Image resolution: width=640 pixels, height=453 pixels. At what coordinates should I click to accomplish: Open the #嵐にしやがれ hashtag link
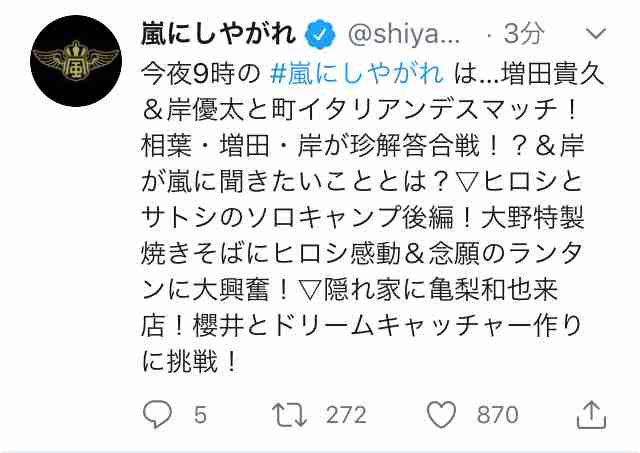tap(357, 74)
